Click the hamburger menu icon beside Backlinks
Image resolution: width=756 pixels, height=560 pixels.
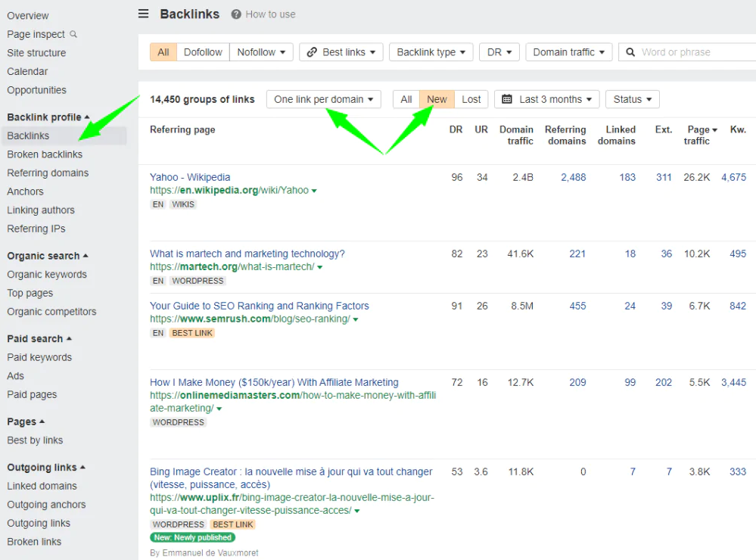coord(144,14)
